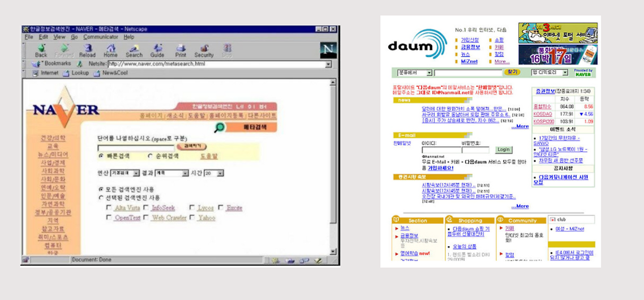
Task: Click the Lookup personal toolbar folder
Action: [76, 73]
